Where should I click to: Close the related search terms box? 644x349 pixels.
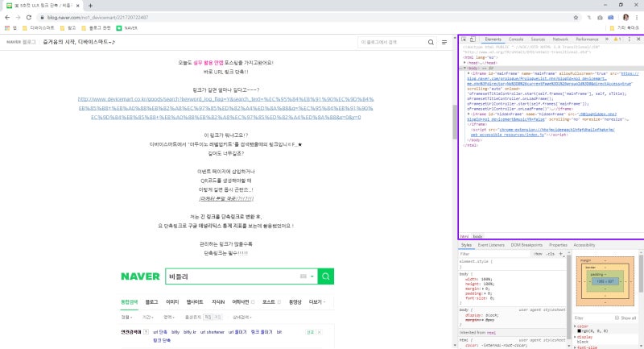point(319,332)
